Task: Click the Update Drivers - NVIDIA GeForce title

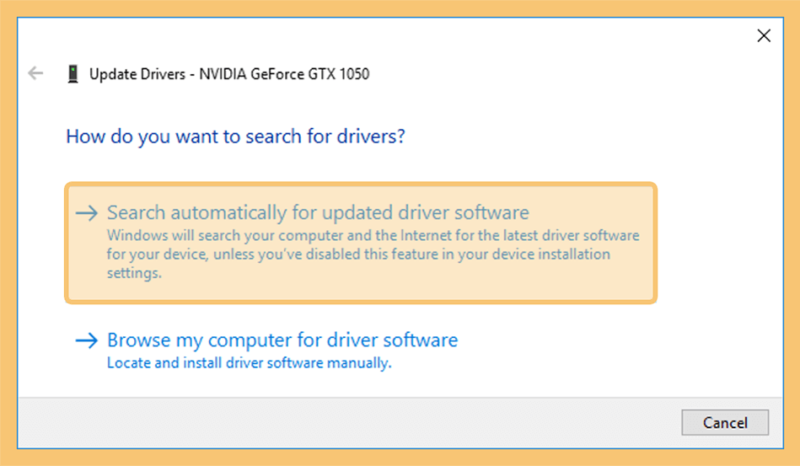Action: click(x=229, y=74)
